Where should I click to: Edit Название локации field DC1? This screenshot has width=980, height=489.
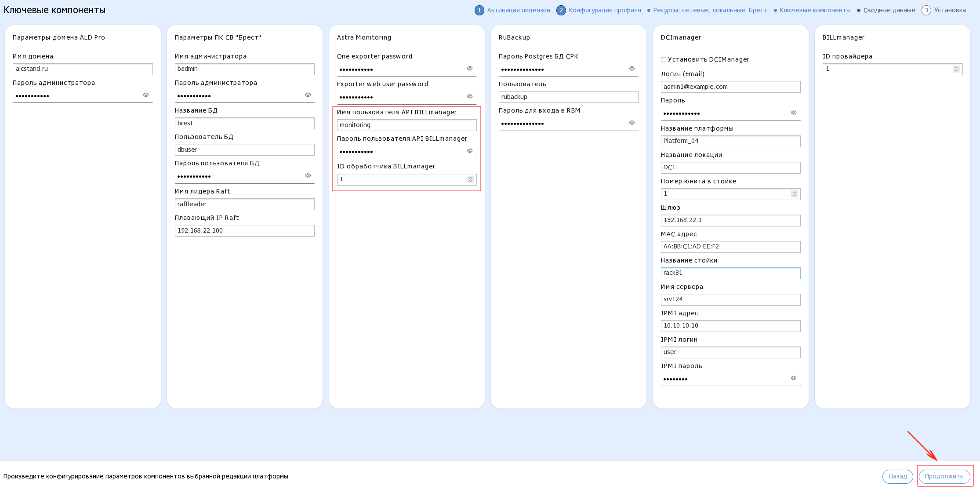click(730, 168)
